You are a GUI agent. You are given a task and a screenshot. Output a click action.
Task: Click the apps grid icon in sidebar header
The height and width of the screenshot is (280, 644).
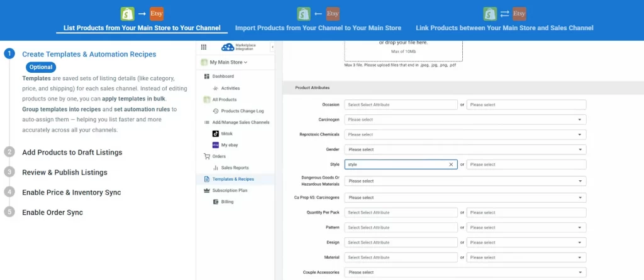pos(204,47)
